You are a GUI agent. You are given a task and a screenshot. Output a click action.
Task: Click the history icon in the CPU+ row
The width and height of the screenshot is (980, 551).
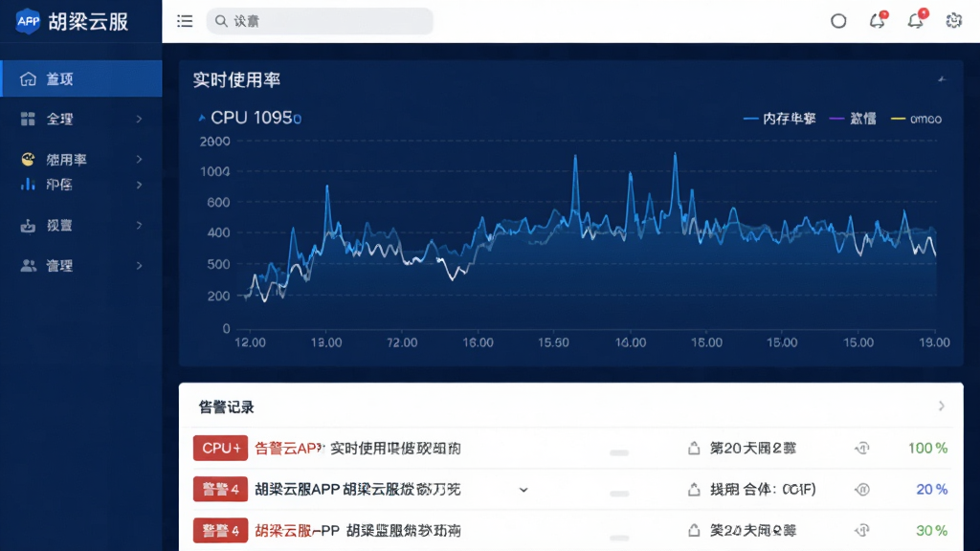862,448
